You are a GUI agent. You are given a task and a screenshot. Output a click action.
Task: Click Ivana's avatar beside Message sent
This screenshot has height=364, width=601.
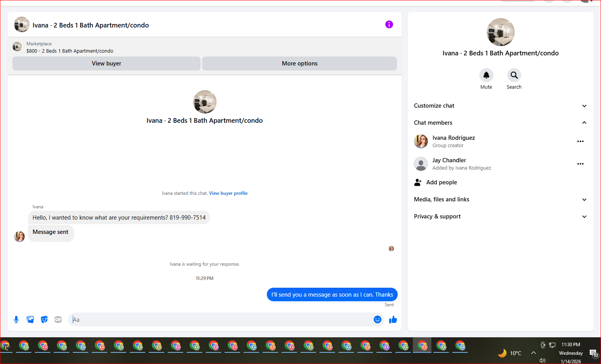19,236
